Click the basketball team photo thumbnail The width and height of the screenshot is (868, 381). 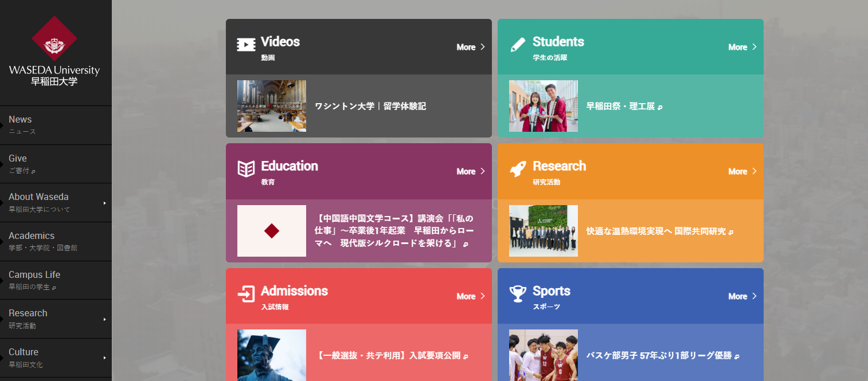pyautogui.click(x=543, y=355)
